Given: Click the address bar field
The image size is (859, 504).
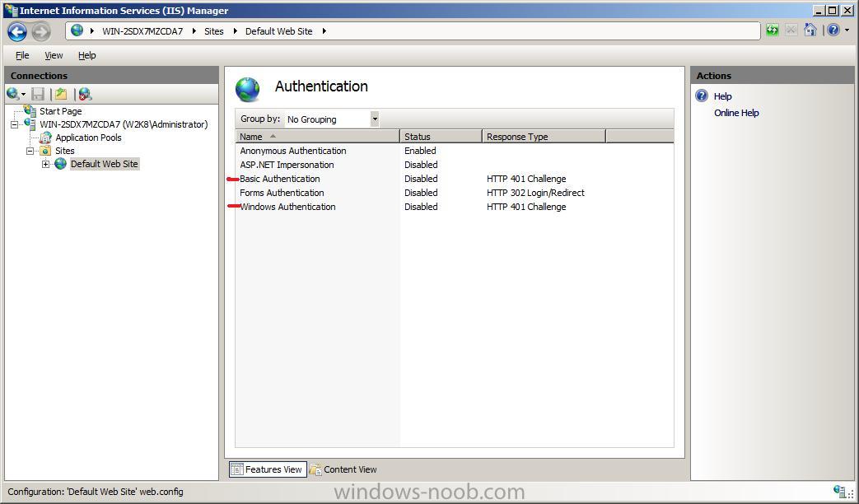Looking at the screenshot, I should tap(413, 31).
